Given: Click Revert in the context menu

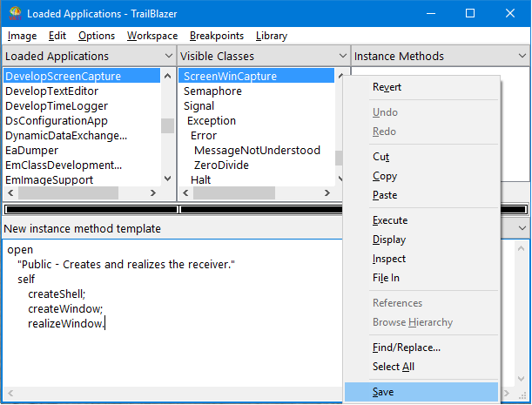Looking at the screenshot, I should (387, 87).
